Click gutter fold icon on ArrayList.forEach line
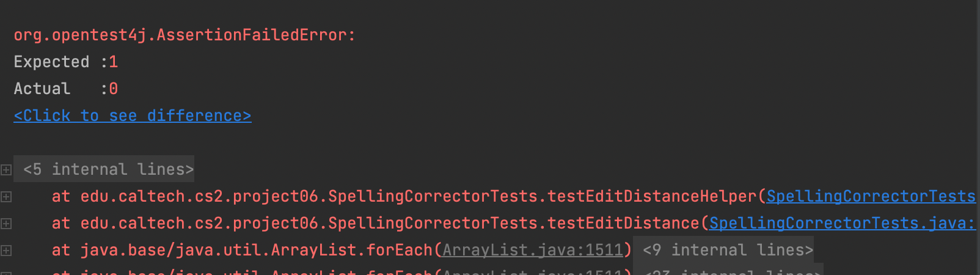Viewport: 980px width, 275px height. click(6, 251)
